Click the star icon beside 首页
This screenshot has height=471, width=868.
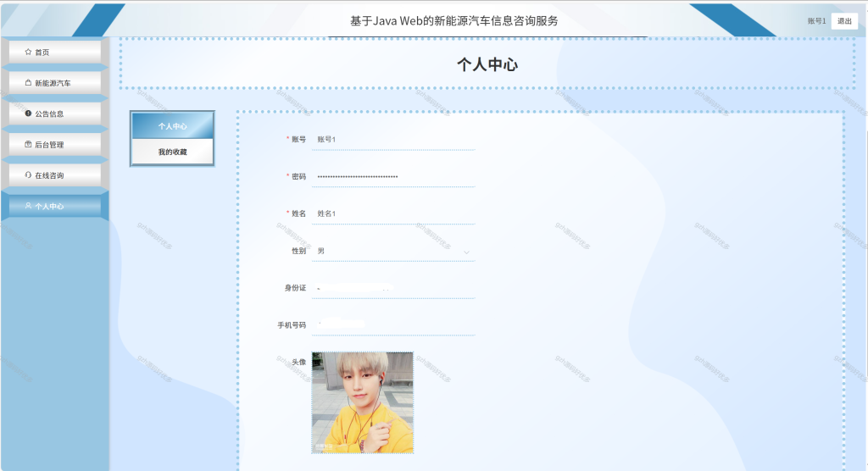tap(28, 52)
